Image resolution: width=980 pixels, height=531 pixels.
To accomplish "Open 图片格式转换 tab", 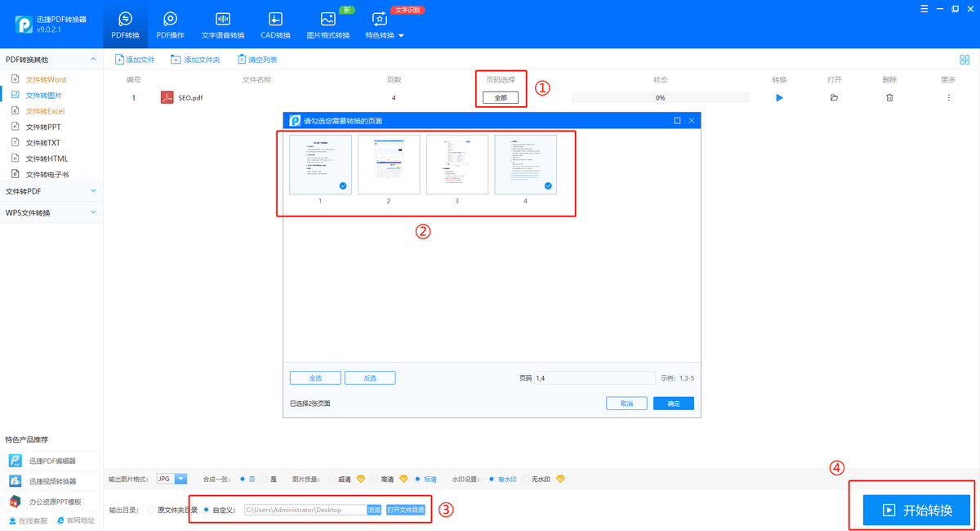I will [x=327, y=25].
